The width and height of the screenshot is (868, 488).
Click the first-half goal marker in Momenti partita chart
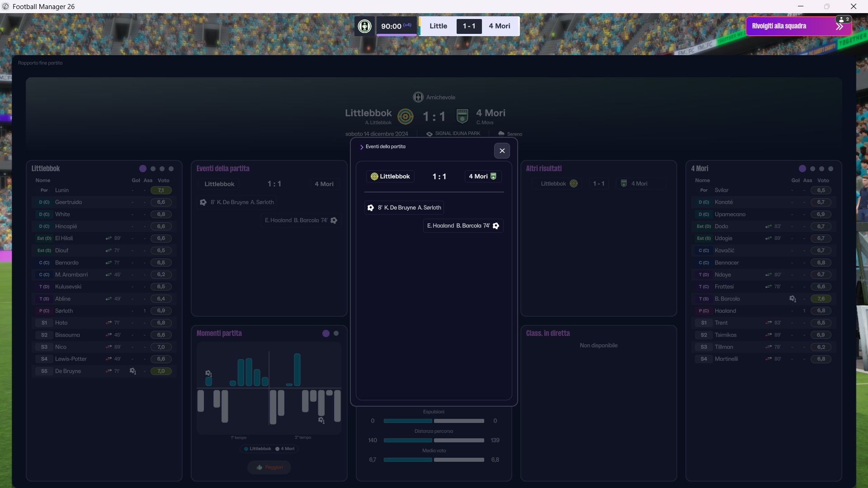(208, 374)
